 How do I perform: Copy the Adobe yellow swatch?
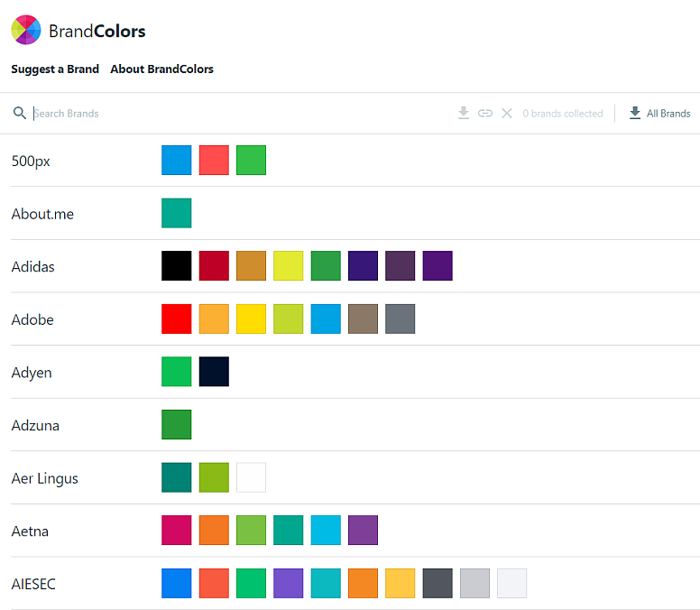pos(251,319)
